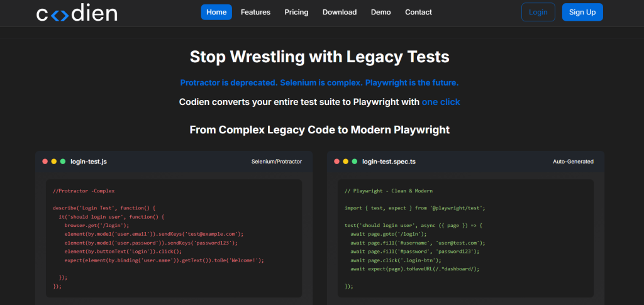Click the 'Stop Wrestling with Legacy Tests' heading
The width and height of the screenshot is (644, 305).
coord(319,57)
